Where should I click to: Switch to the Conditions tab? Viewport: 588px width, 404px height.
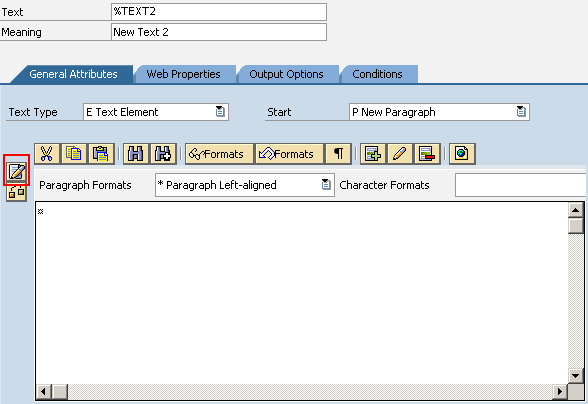pyautogui.click(x=377, y=74)
